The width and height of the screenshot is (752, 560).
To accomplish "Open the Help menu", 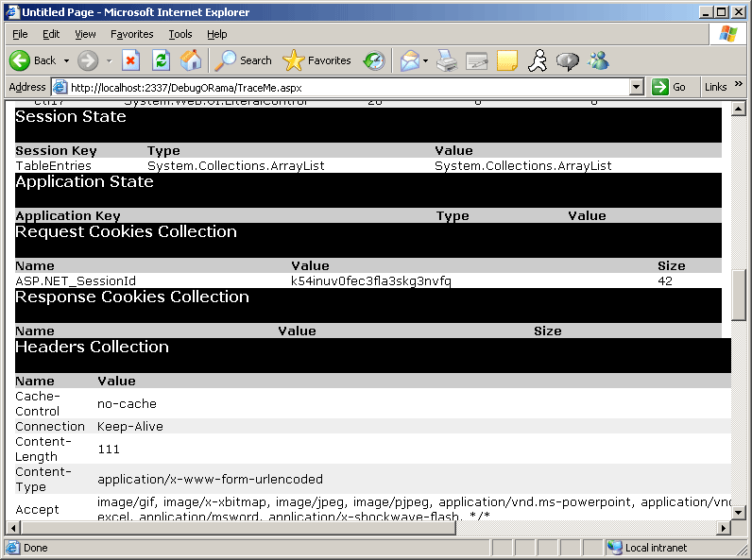I will (216, 34).
